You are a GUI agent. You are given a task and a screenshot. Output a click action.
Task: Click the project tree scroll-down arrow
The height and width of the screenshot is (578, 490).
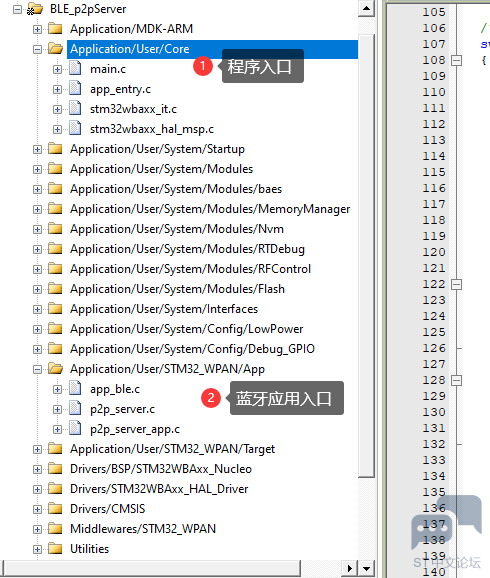point(366,568)
